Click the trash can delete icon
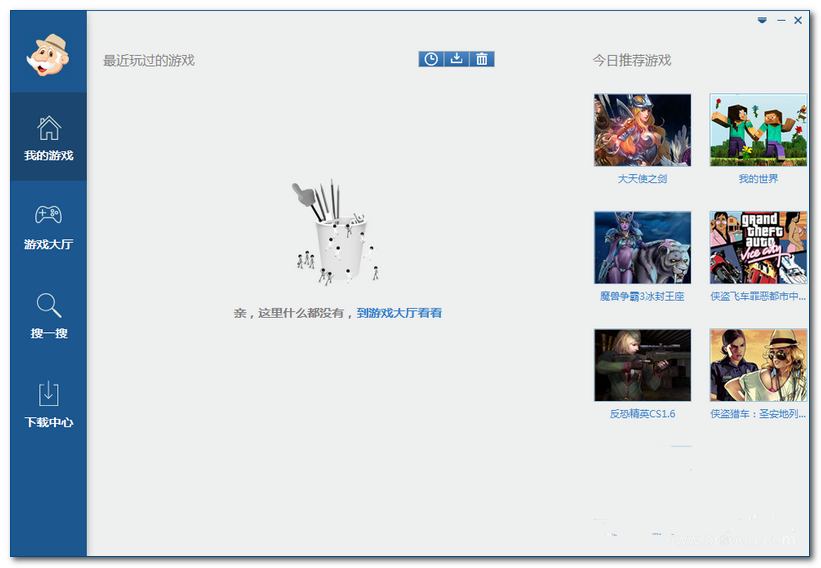Screen dimensions: 821x568 coord(482,59)
